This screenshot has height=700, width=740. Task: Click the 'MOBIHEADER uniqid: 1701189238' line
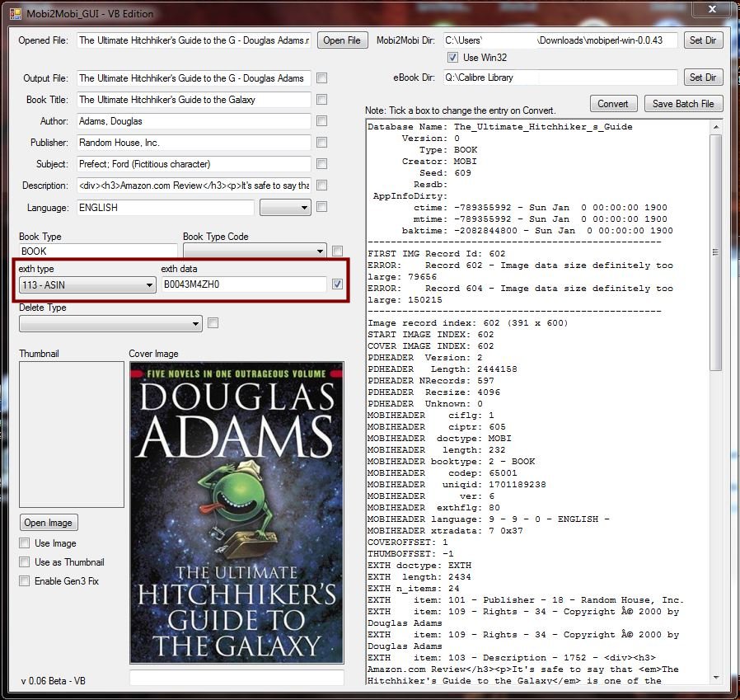(457, 485)
